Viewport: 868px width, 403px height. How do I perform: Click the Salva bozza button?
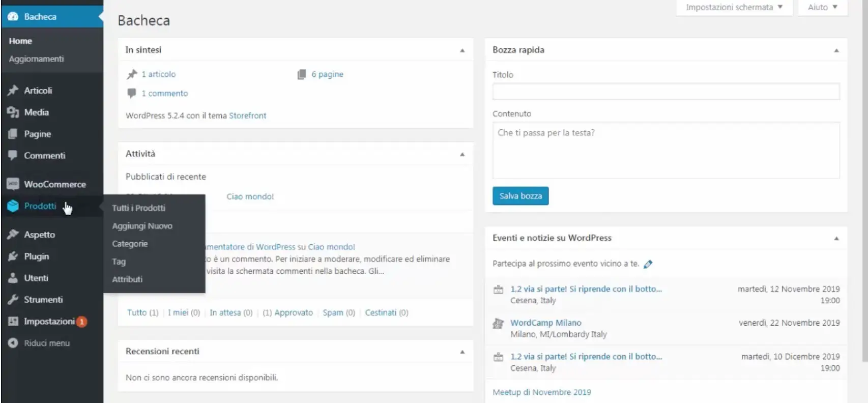point(520,196)
